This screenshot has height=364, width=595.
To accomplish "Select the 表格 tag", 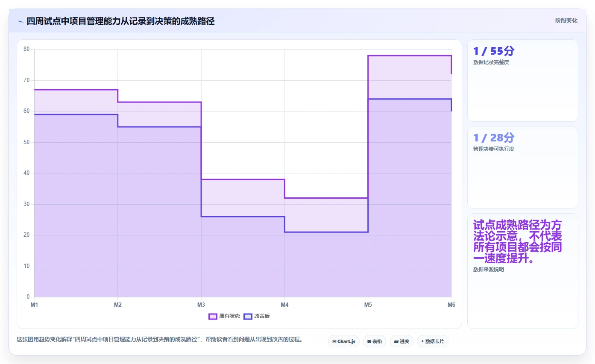I will pos(375,341).
